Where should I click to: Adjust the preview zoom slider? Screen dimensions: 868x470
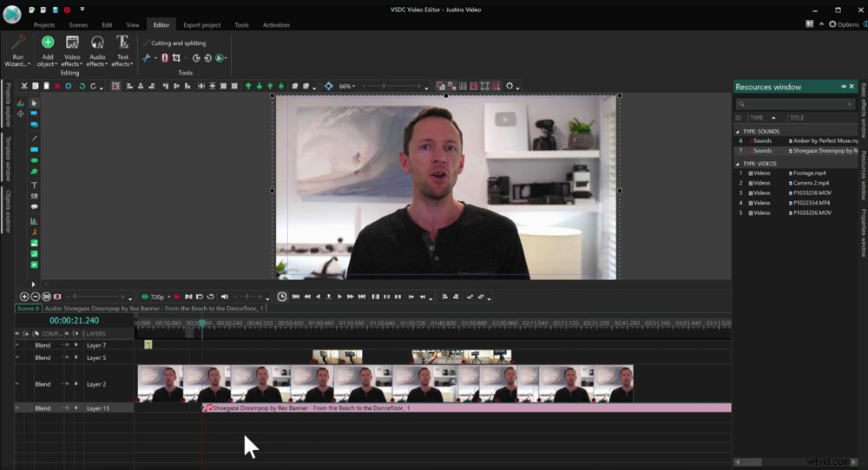click(x=391, y=86)
